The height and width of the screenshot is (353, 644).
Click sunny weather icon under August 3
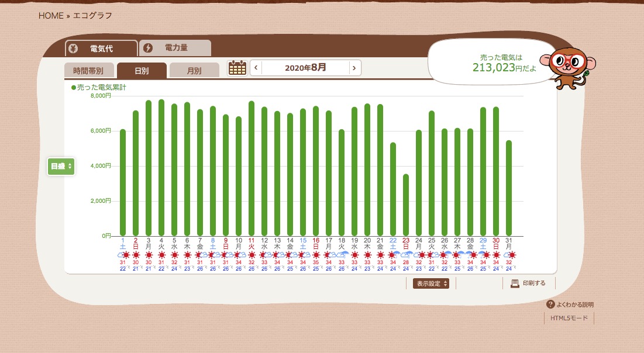click(149, 255)
